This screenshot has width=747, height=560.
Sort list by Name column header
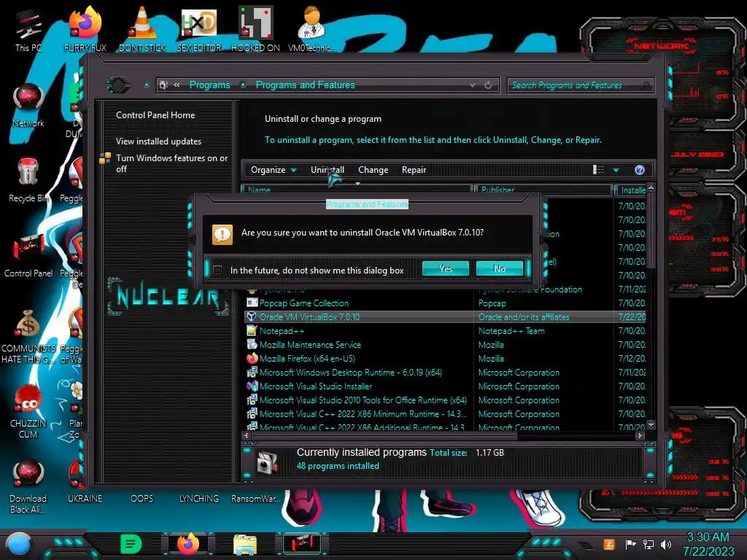(x=356, y=190)
